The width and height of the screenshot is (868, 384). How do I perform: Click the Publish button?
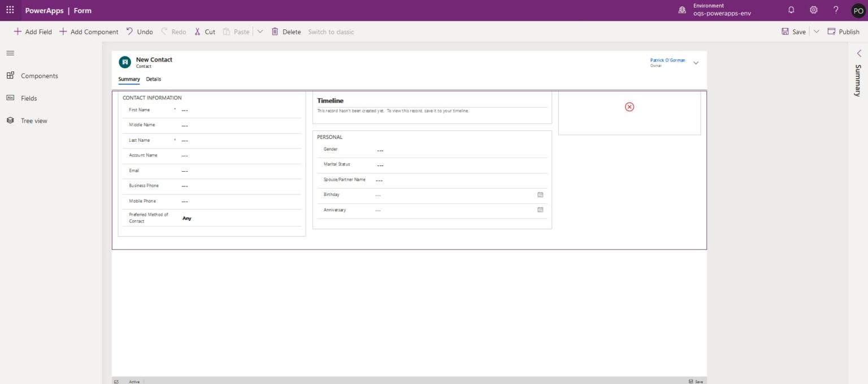click(843, 32)
